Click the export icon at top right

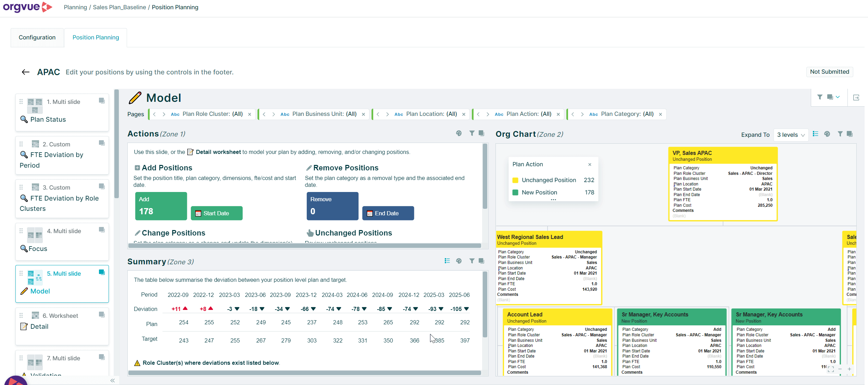pos(856,98)
